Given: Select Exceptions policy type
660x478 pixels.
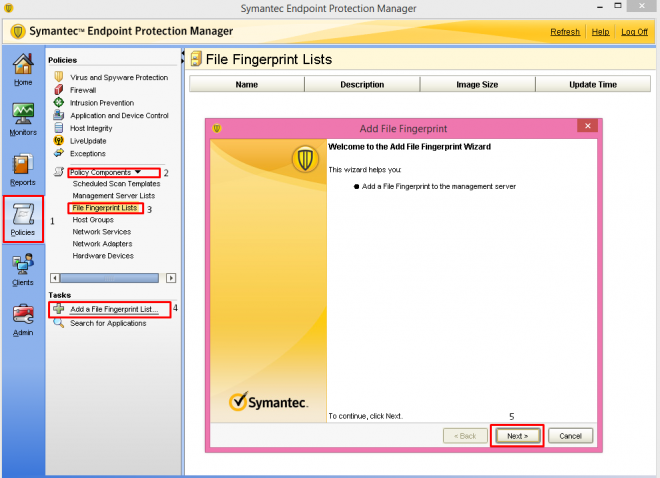Looking at the screenshot, I should (88, 153).
